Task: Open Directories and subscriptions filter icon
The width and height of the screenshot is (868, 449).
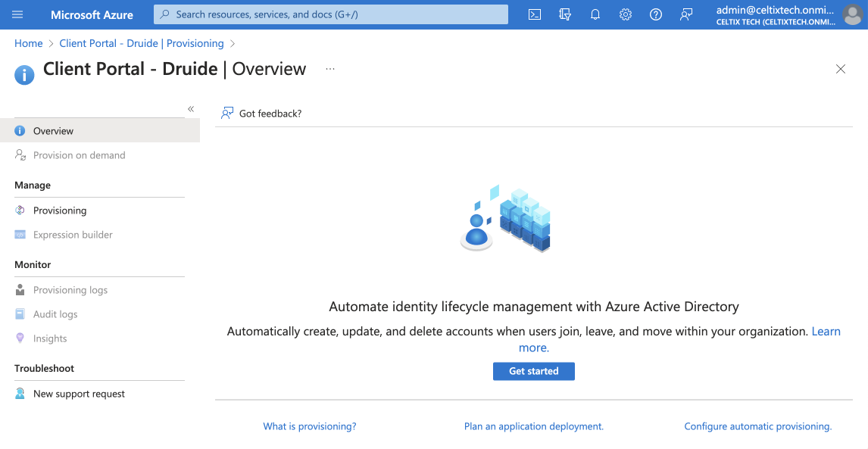Action: (564, 14)
